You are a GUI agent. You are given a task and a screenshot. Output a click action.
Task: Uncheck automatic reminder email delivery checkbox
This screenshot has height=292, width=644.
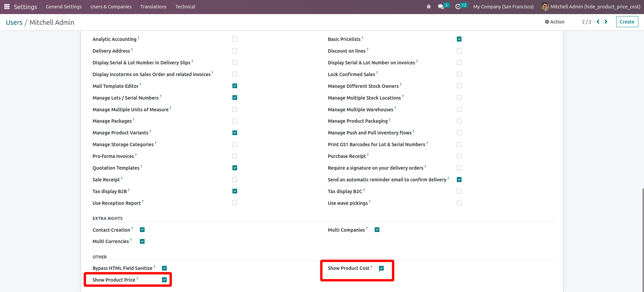coord(459,180)
